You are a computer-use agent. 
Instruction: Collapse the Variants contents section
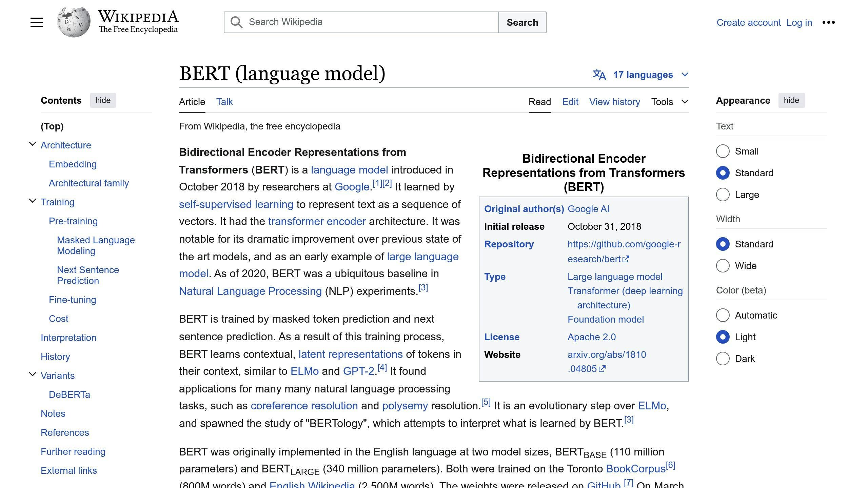coord(33,374)
